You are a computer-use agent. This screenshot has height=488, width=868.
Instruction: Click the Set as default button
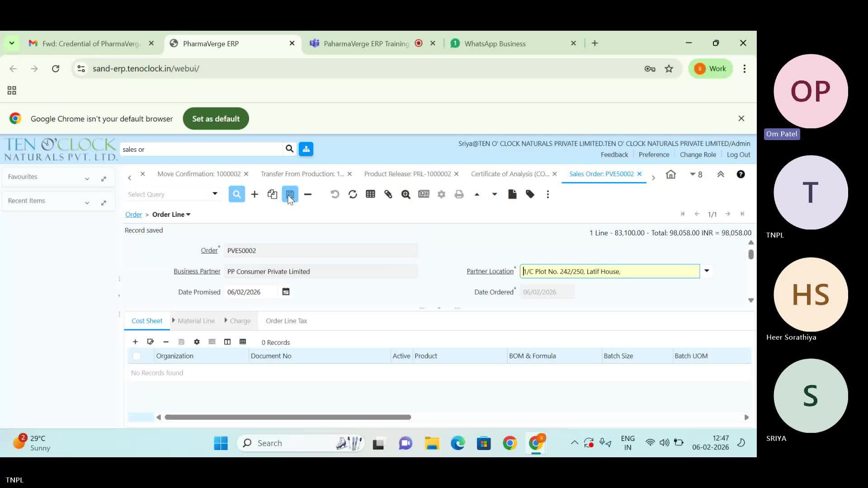216,118
